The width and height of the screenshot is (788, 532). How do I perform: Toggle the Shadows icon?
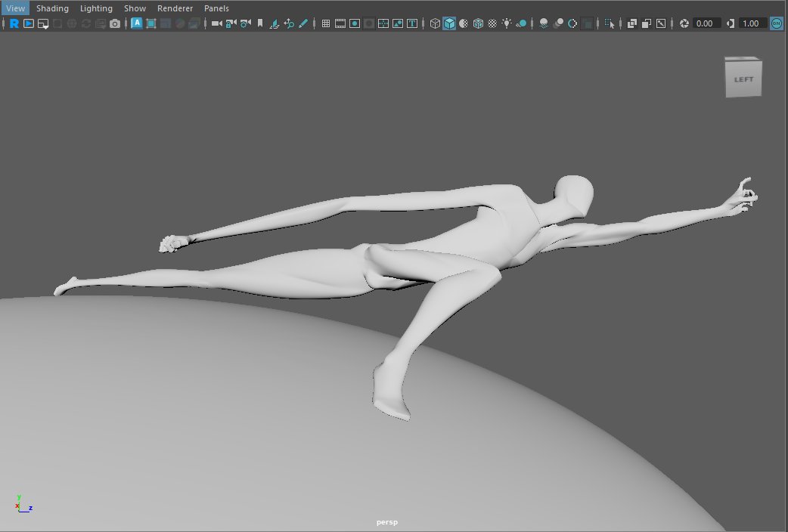point(521,23)
